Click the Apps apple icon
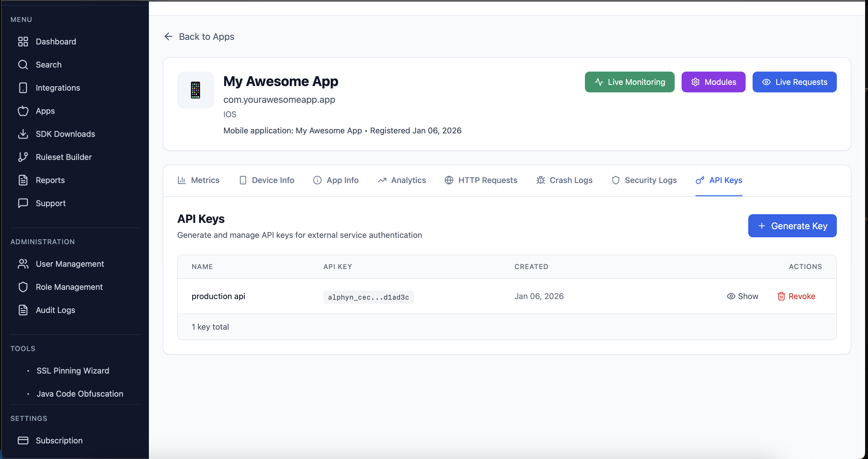The height and width of the screenshot is (459, 868). [x=23, y=111]
